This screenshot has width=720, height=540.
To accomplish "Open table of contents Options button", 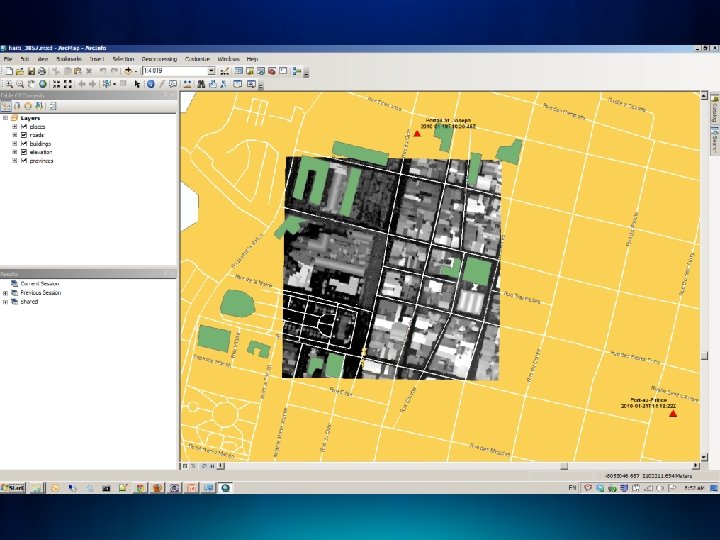I will 53,107.
